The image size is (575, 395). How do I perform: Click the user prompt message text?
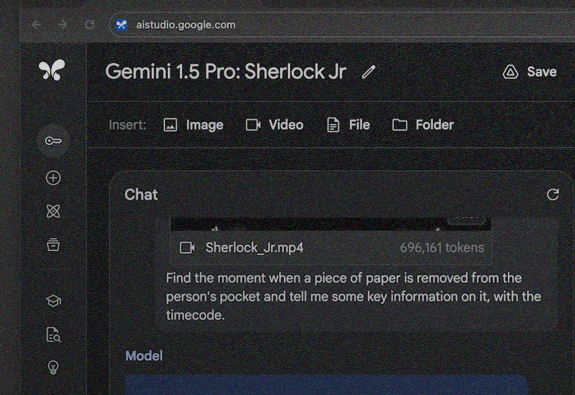tap(354, 297)
